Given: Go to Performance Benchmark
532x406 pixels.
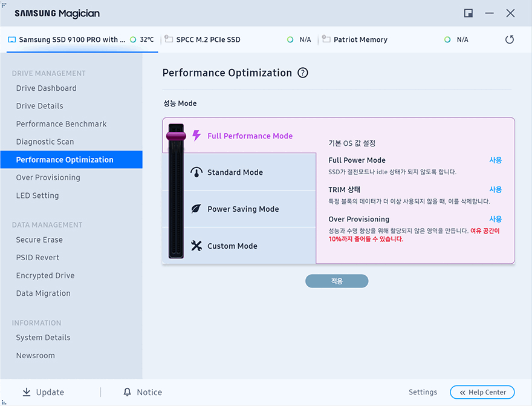Looking at the screenshot, I should (61, 124).
